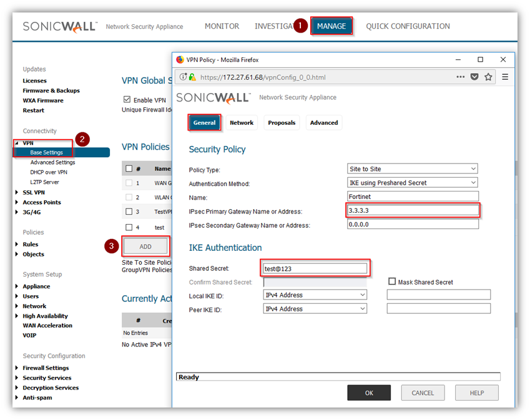Collapse the VPN tree node
The height and width of the screenshot is (420, 530).
coord(17,143)
